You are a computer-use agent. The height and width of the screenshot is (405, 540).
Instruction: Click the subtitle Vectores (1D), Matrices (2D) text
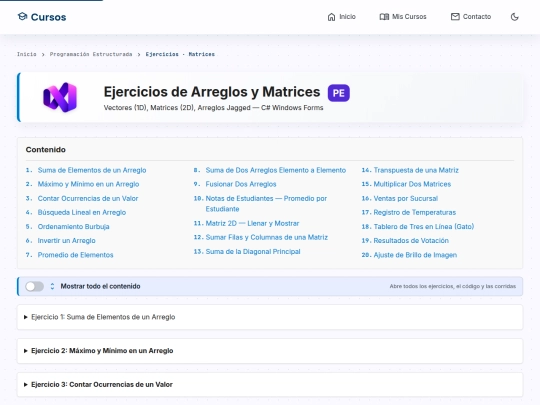[x=214, y=108]
